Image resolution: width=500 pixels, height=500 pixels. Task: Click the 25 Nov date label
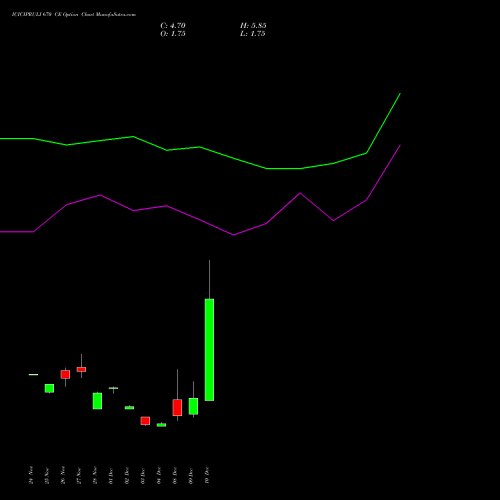click(x=47, y=475)
